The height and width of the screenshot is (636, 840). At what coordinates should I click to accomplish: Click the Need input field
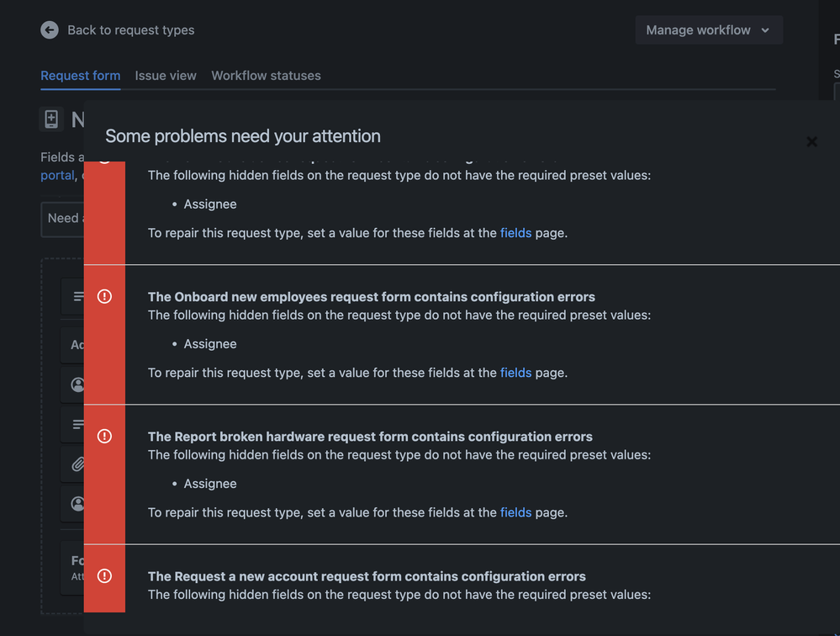pyautogui.click(x=62, y=219)
